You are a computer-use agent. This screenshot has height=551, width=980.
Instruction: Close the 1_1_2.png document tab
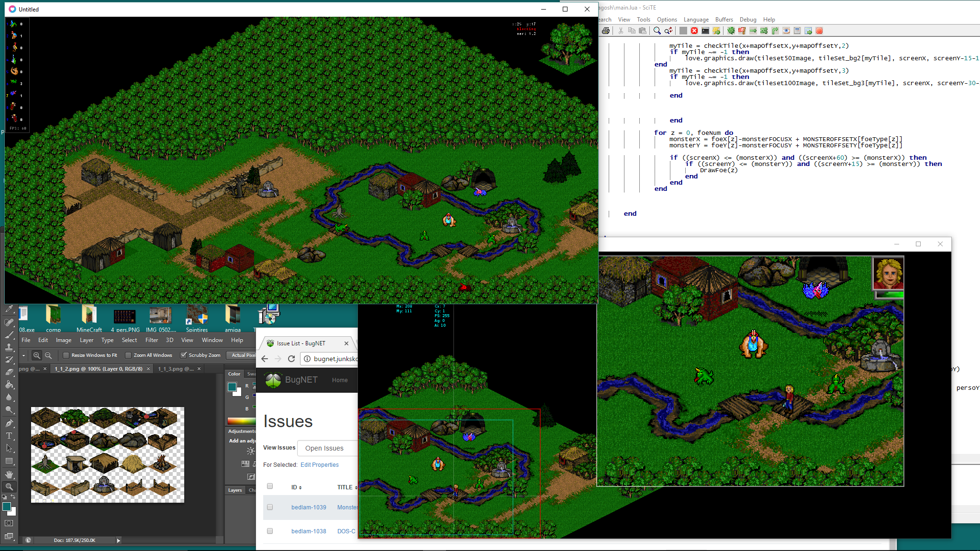pyautogui.click(x=148, y=369)
